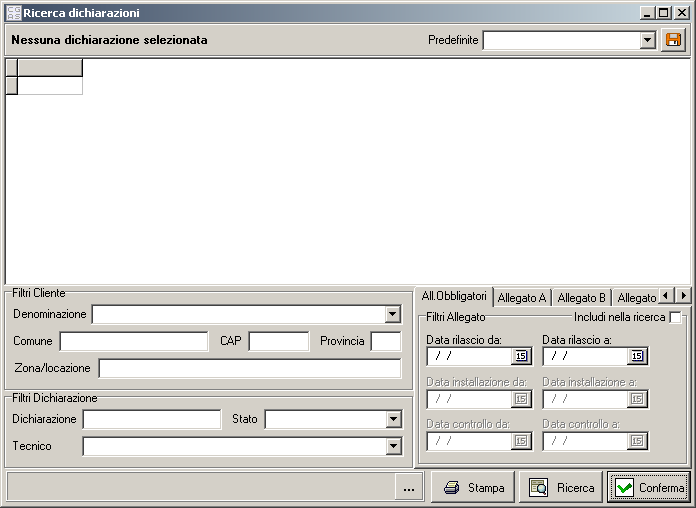Image resolution: width=696 pixels, height=508 pixels.
Task: Maximize the Ricerca dichiarazioni window
Action: tap(664, 13)
